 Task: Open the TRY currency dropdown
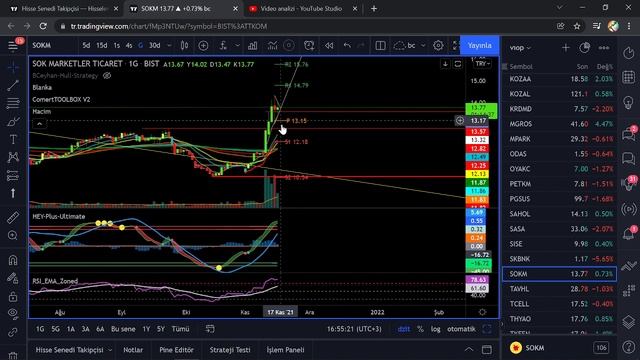(x=482, y=64)
